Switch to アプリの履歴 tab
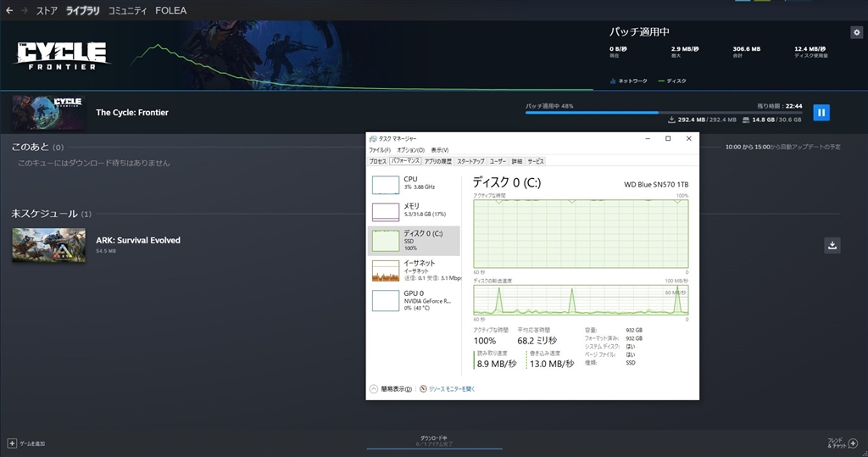 tap(438, 161)
